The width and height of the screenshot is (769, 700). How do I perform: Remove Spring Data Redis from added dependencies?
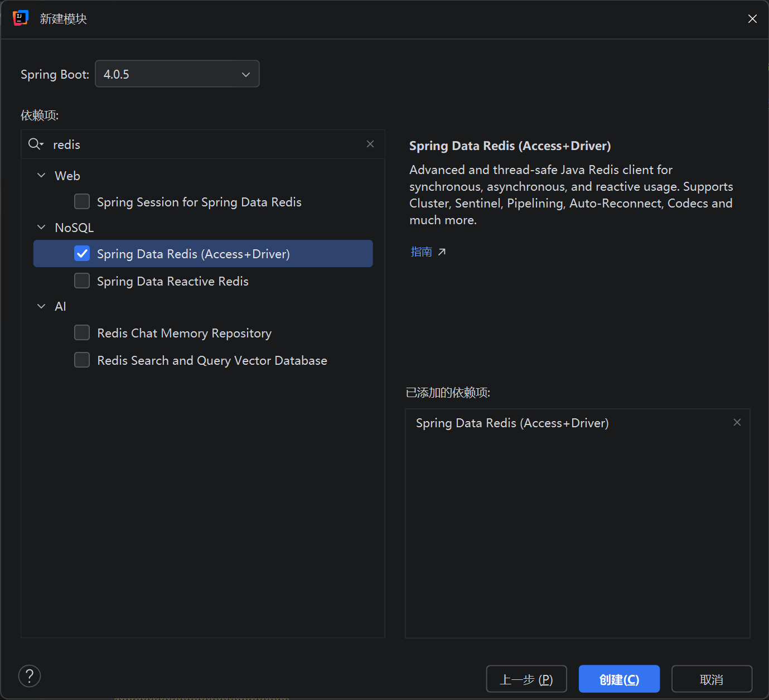[737, 422]
